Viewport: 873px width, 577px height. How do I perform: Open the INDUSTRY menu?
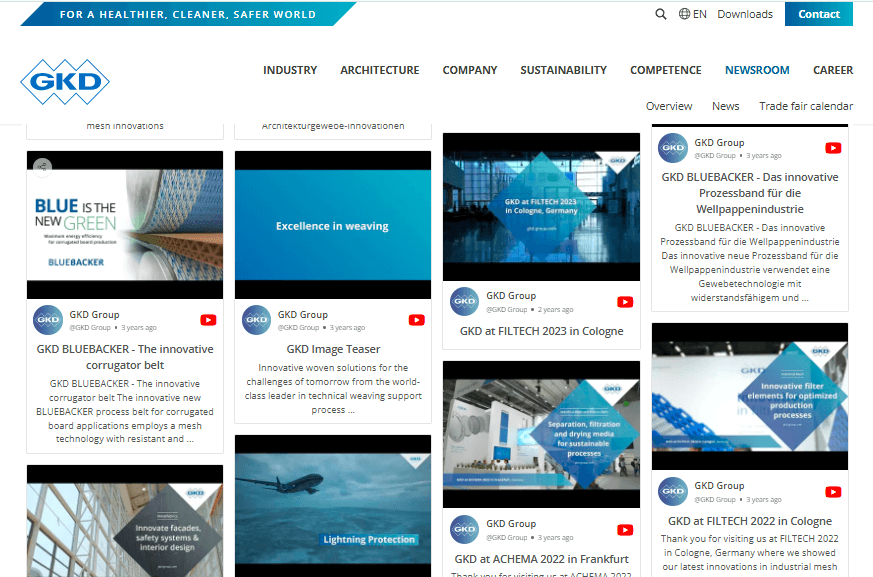pyautogui.click(x=290, y=70)
